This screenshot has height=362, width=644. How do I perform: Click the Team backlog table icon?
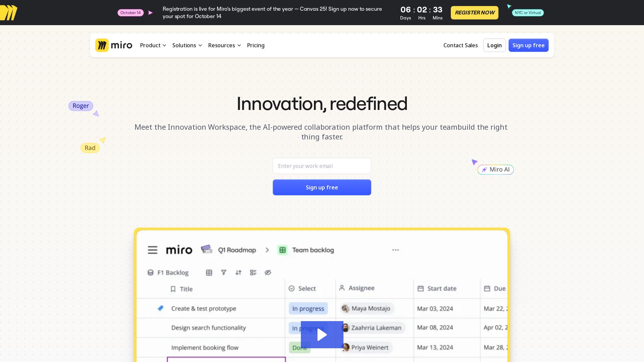click(x=282, y=250)
